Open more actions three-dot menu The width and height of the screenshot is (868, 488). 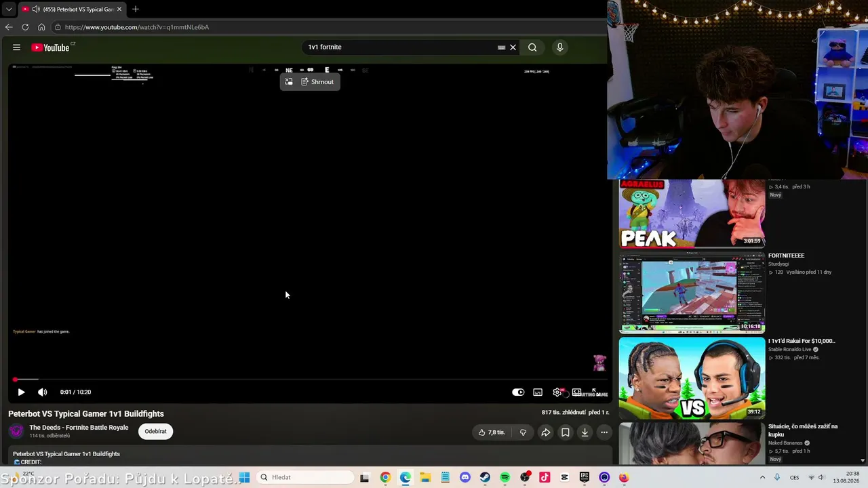[x=604, y=432]
